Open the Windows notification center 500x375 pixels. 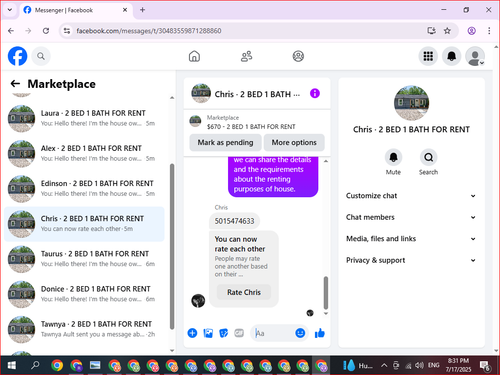click(485, 366)
